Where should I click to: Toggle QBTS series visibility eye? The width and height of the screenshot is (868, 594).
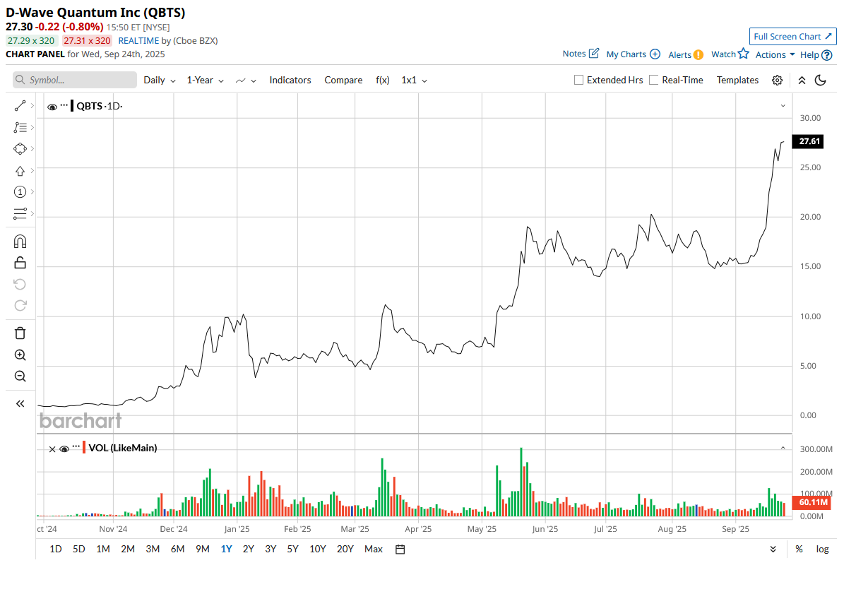[52, 107]
